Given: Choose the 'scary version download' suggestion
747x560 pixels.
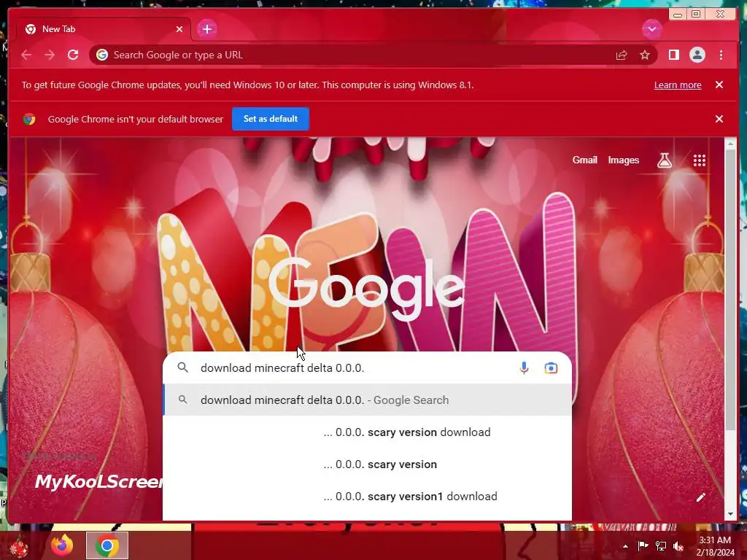Looking at the screenshot, I should coord(368,432).
